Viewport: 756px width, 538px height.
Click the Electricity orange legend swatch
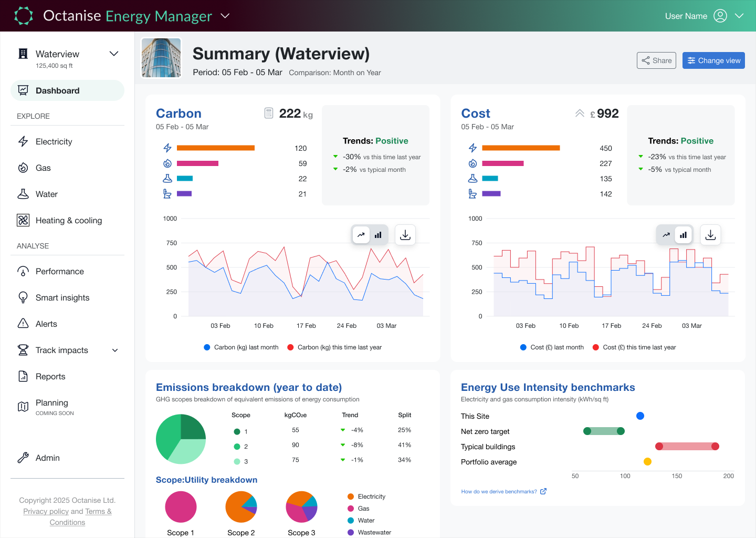(x=351, y=496)
